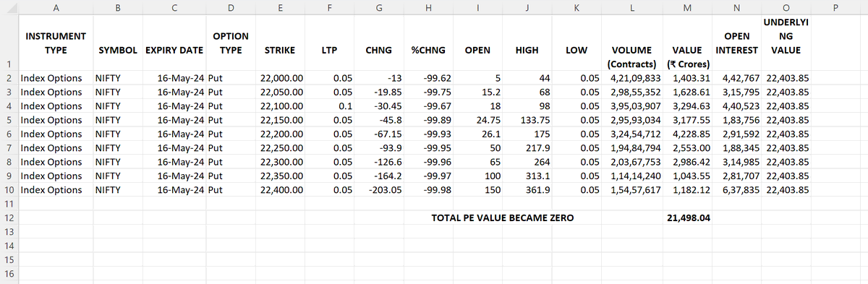Click the OPEN INTEREST header cell
This screenshot has width=868, height=284.
tap(737, 43)
